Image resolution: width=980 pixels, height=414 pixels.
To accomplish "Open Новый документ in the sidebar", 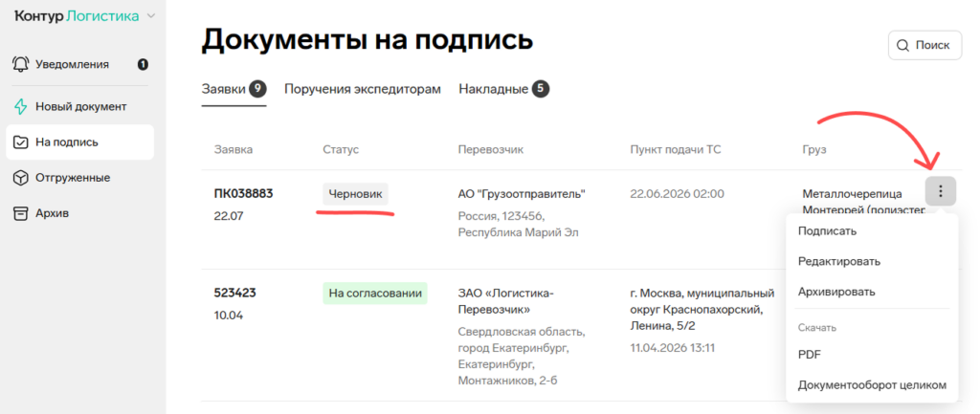I will coord(80,106).
